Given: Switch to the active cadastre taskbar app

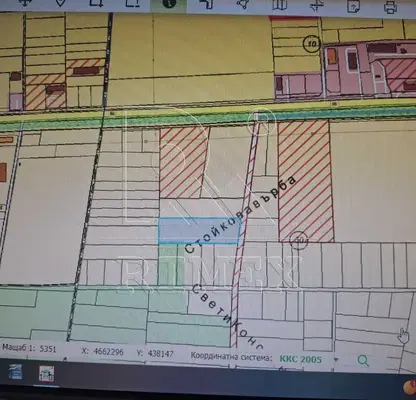Looking at the screenshot, I should 47,374.
